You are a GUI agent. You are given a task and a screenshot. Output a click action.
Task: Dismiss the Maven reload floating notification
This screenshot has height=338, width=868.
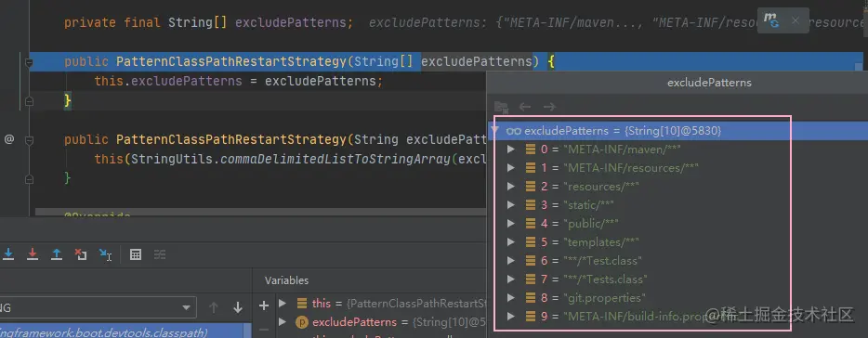point(796,20)
